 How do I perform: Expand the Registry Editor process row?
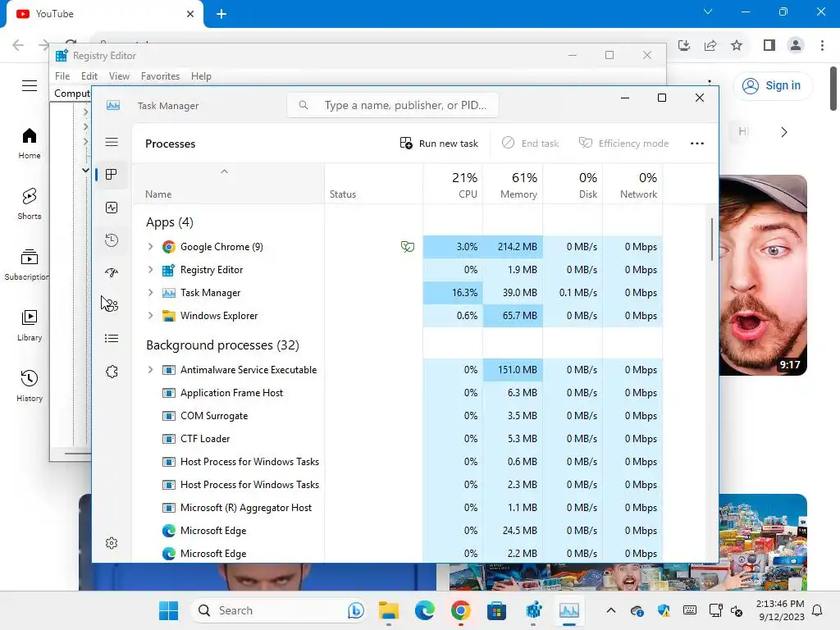(151, 269)
